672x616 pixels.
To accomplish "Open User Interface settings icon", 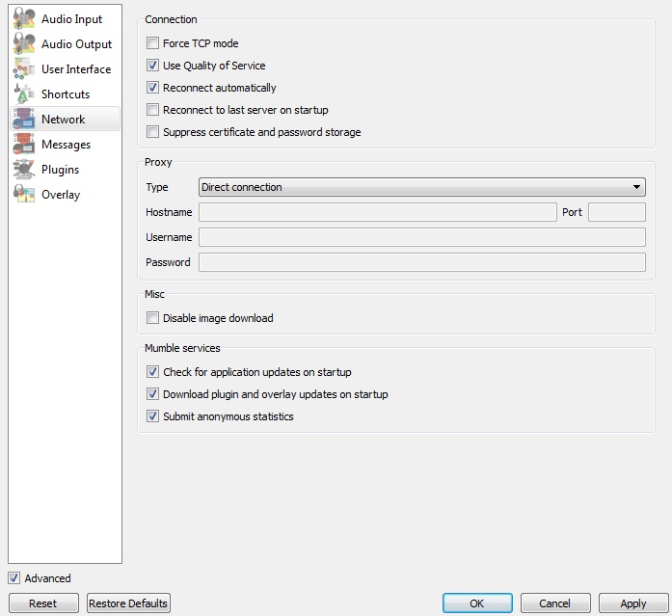I will tap(24, 69).
